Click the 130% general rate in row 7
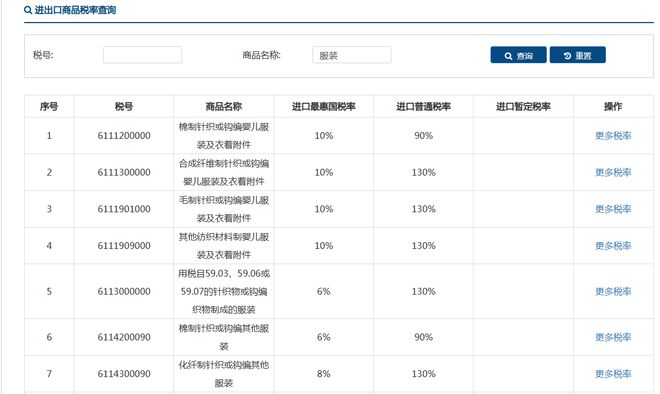 click(x=423, y=373)
